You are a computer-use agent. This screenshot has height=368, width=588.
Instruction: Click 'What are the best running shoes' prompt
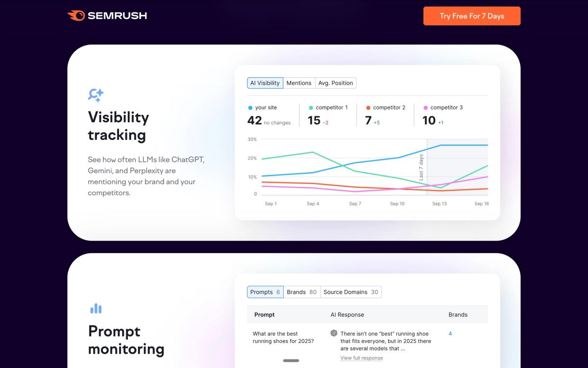pyautogui.click(x=283, y=337)
